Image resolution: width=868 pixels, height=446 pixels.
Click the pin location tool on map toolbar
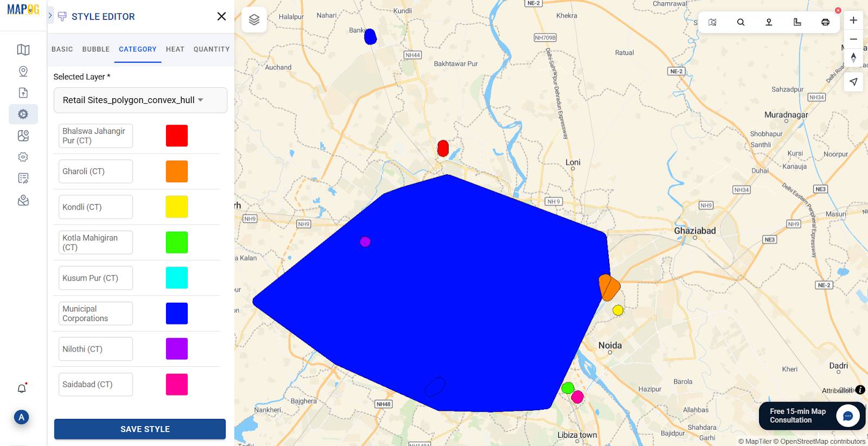click(769, 22)
